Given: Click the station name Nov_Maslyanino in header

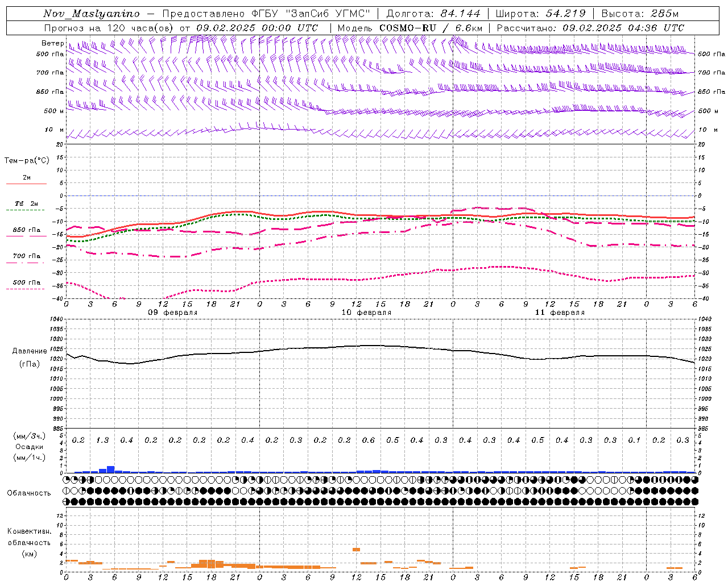Looking at the screenshot, I should [x=92, y=14].
